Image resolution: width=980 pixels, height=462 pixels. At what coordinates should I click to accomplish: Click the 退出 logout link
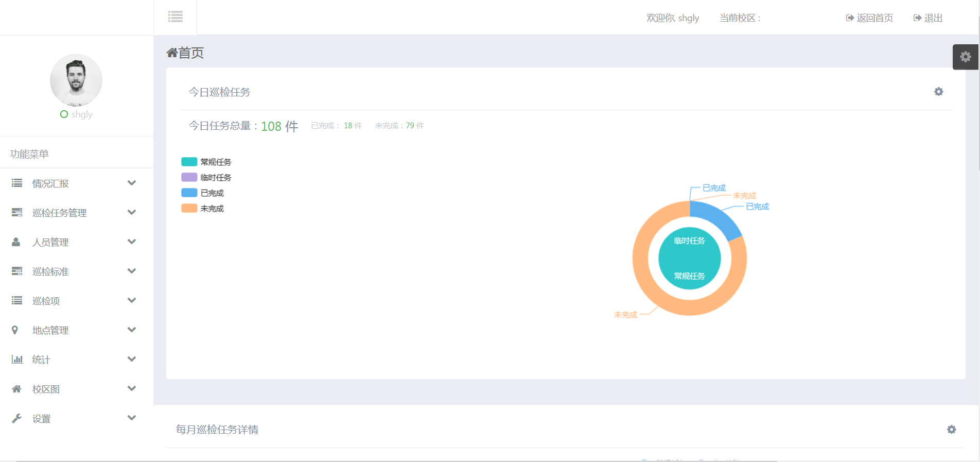point(928,18)
